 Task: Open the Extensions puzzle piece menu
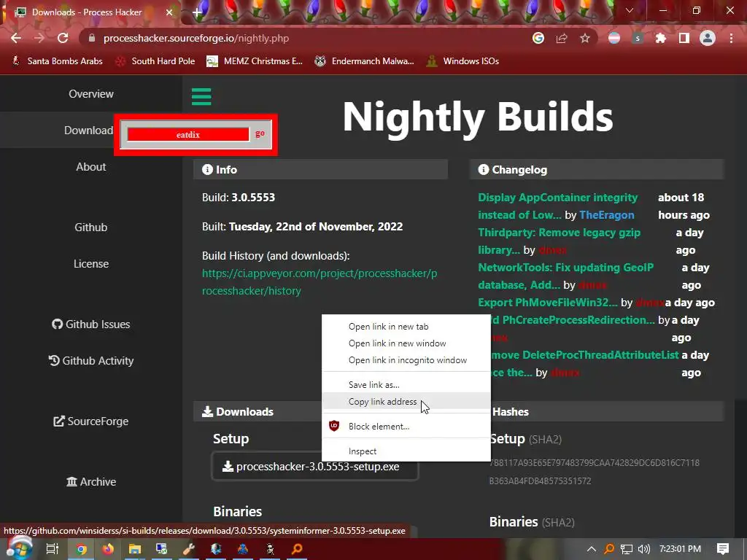[x=661, y=38]
